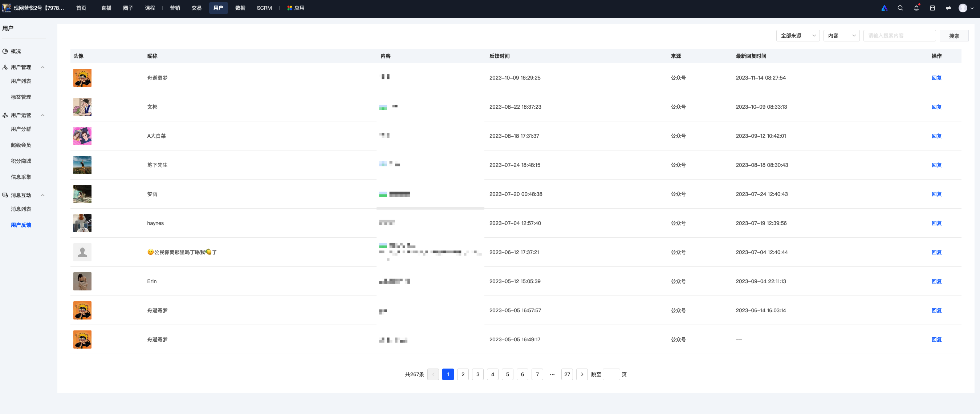The height and width of the screenshot is (414, 980).
Task: Click the nickname 笔下先生
Action: pyautogui.click(x=157, y=165)
